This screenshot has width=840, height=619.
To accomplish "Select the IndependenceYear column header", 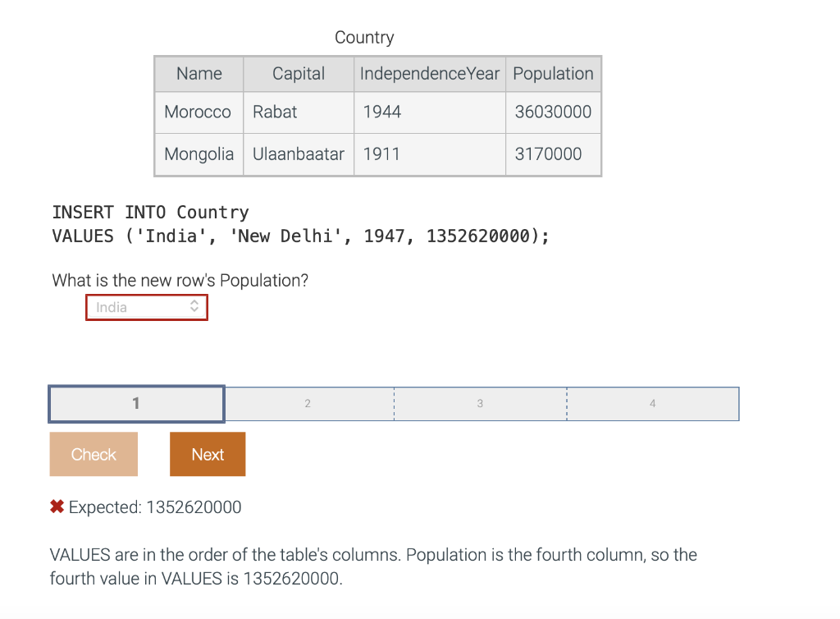I will click(x=428, y=74).
